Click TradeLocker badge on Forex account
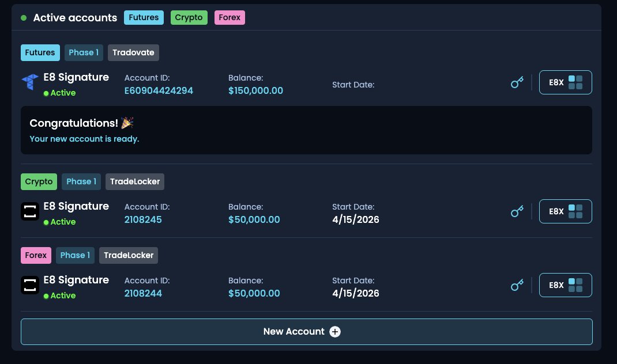The height and width of the screenshot is (364, 617). 129,256
